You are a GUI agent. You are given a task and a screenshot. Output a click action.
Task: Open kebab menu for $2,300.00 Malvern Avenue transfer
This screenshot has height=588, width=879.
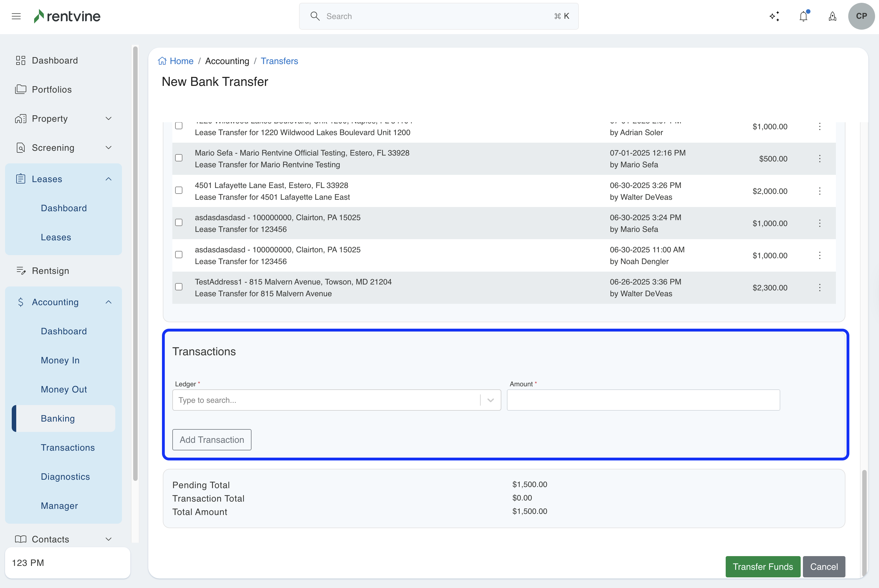(819, 288)
